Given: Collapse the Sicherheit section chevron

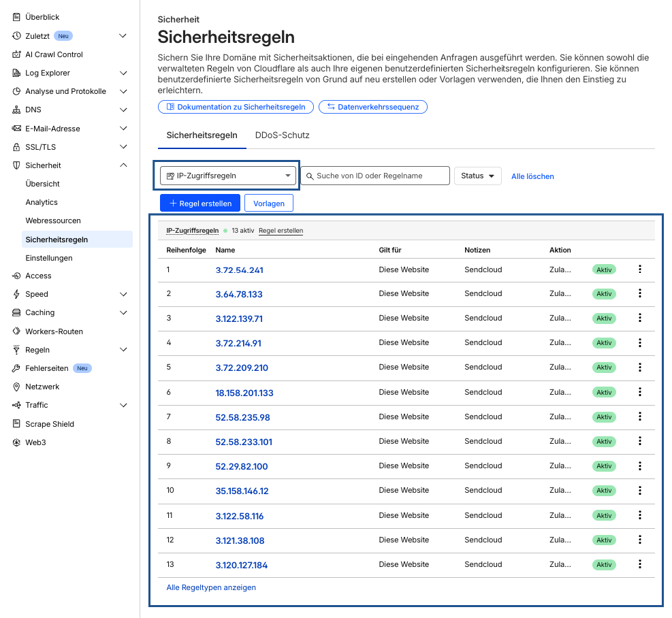Looking at the screenshot, I should [x=123, y=165].
